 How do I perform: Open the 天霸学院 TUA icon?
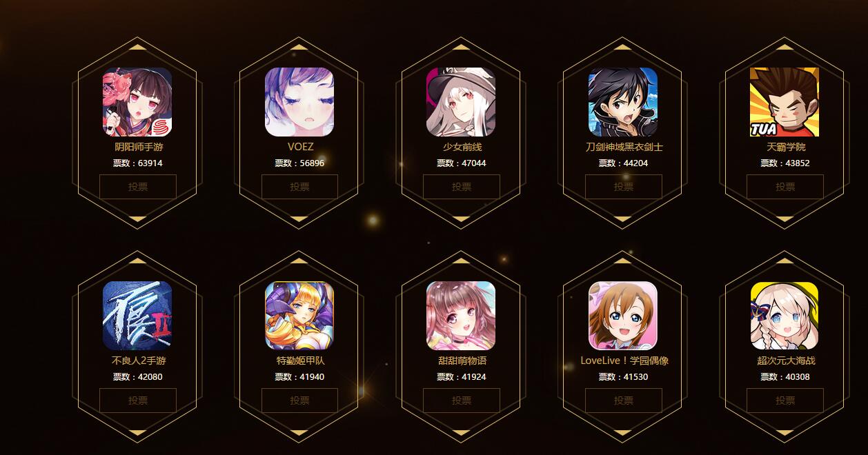click(785, 102)
